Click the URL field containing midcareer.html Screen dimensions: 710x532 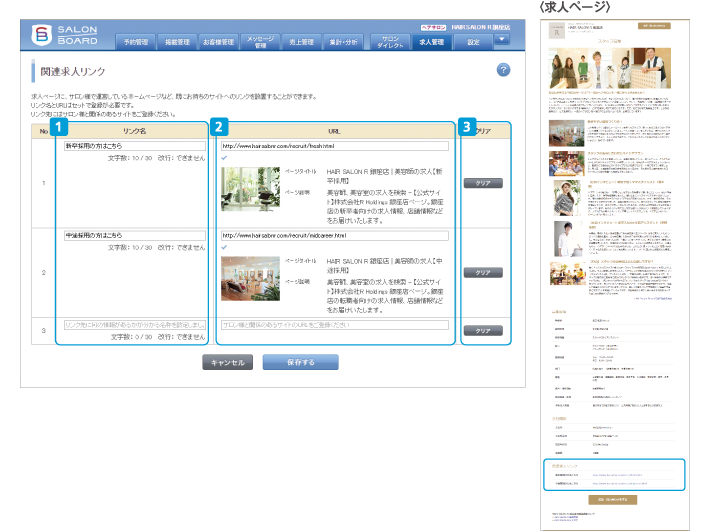(335, 235)
